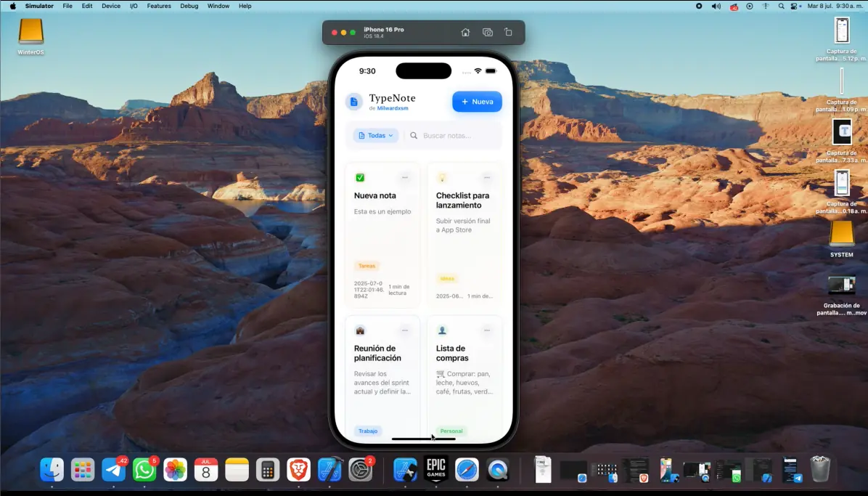Screen dimensions: 868x496
Task: Open the Device menu
Action: (111, 6)
